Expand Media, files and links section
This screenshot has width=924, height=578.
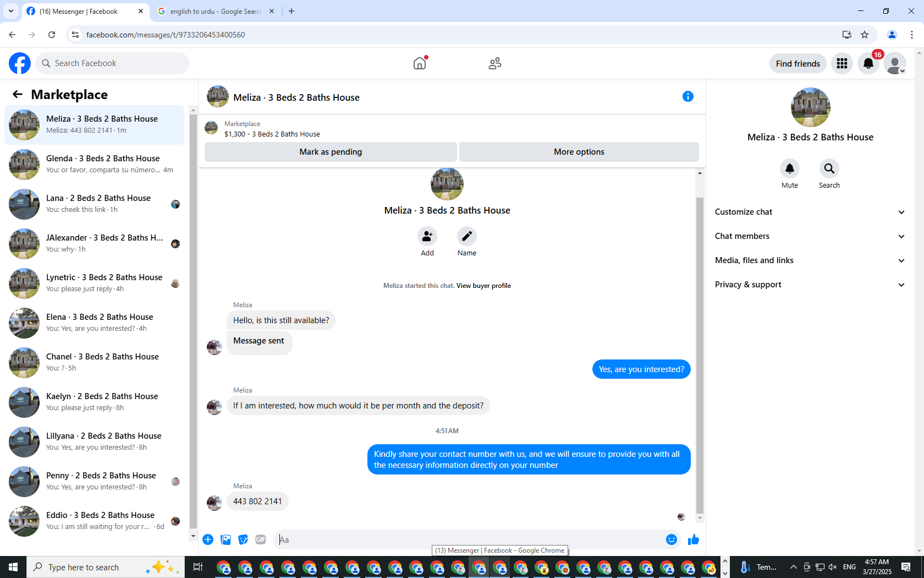click(x=810, y=260)
